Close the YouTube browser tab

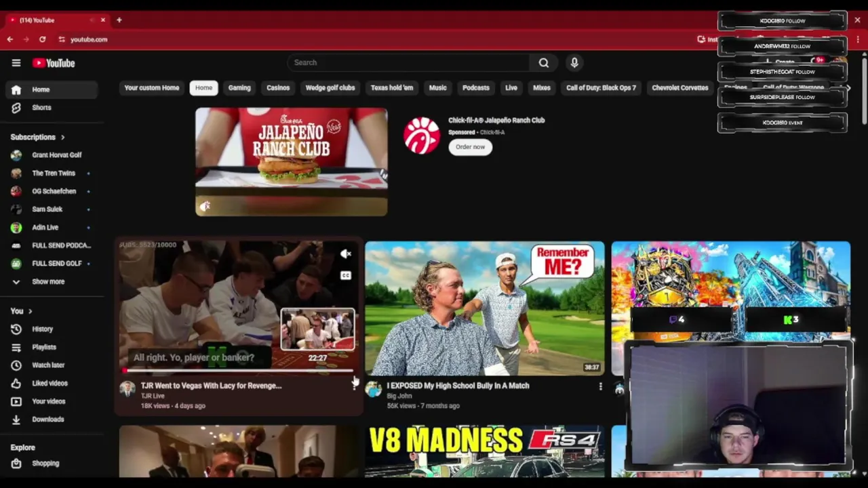103,20
